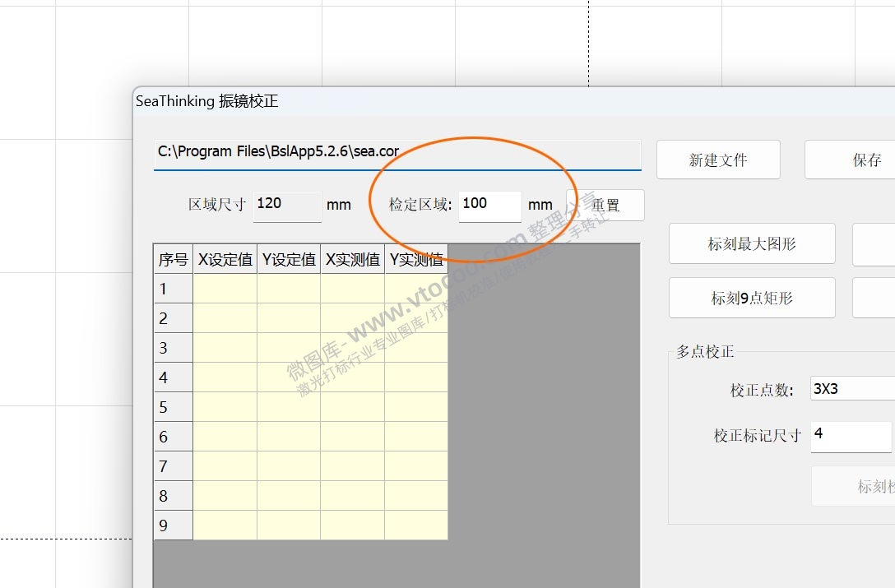The height and width of the screenshot is (588, 895).
Task: Edit the 区域尺寸 value of 120
Action: [286, 206]
